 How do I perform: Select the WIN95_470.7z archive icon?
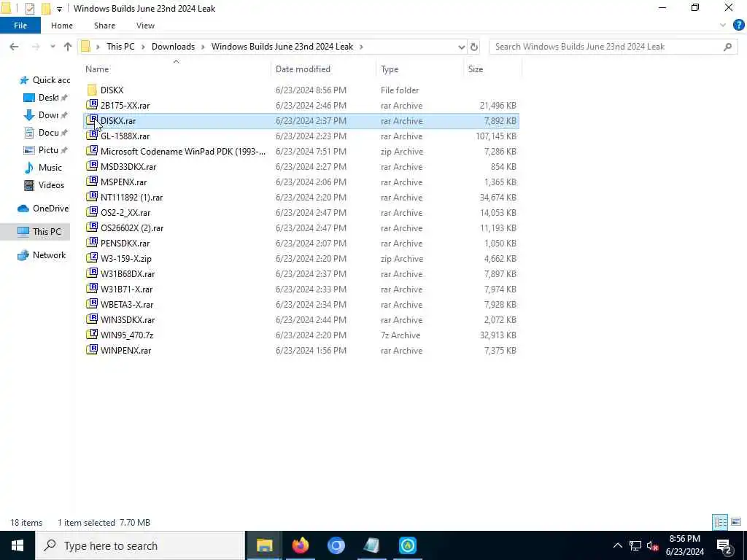92,334
